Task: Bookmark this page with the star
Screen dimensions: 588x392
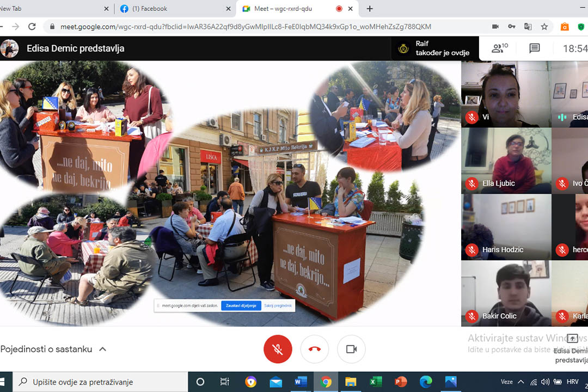Action: point(544,27)
